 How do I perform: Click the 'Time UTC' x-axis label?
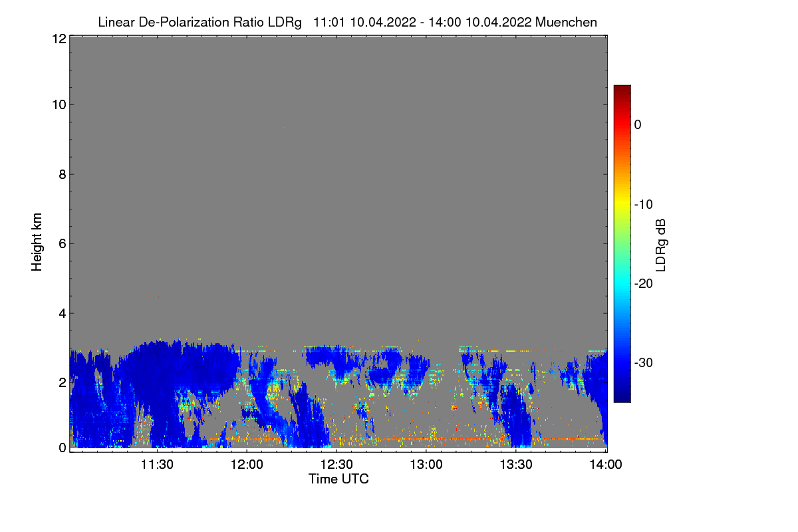338,479
